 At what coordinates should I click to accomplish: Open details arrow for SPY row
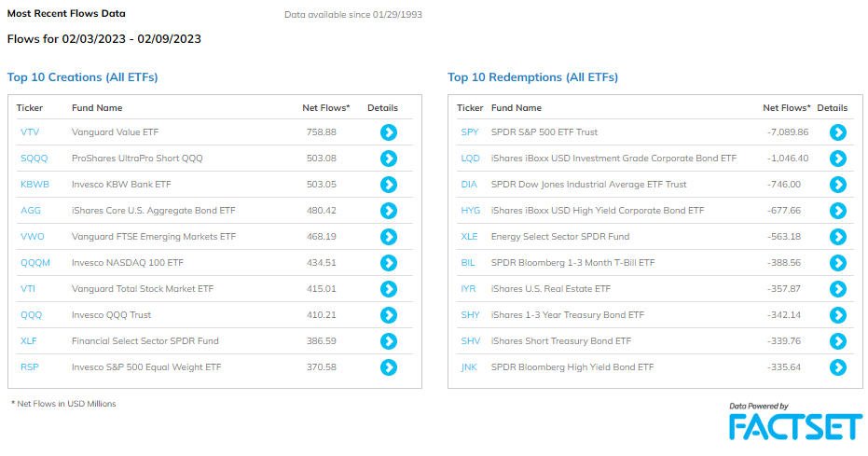[x=838, y=132]
